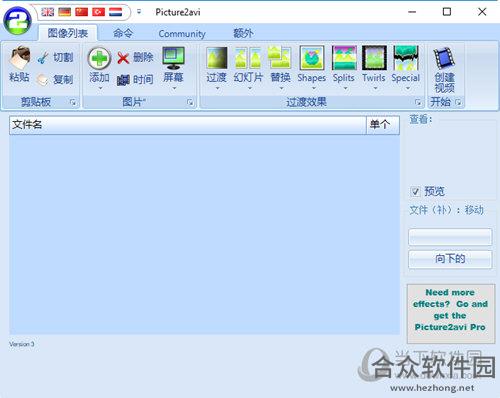Select the Chinese flag language icon

click(81, 12)
